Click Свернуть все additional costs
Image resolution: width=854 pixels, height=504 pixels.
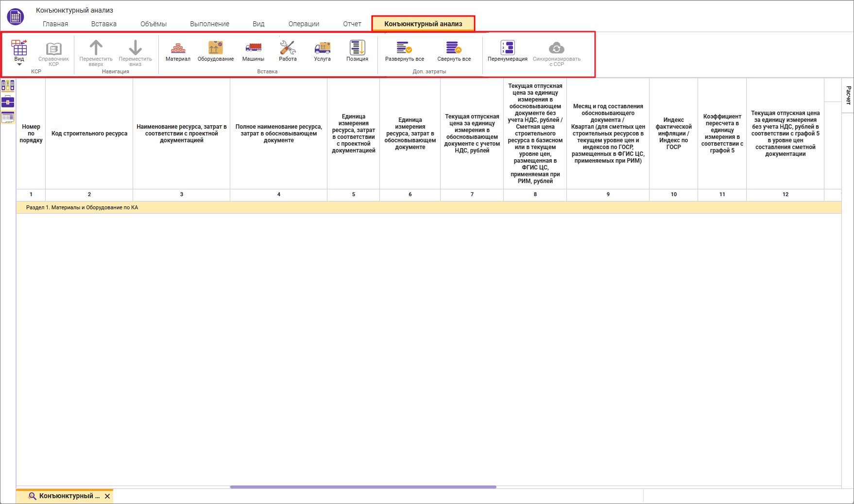pos(454,51)
